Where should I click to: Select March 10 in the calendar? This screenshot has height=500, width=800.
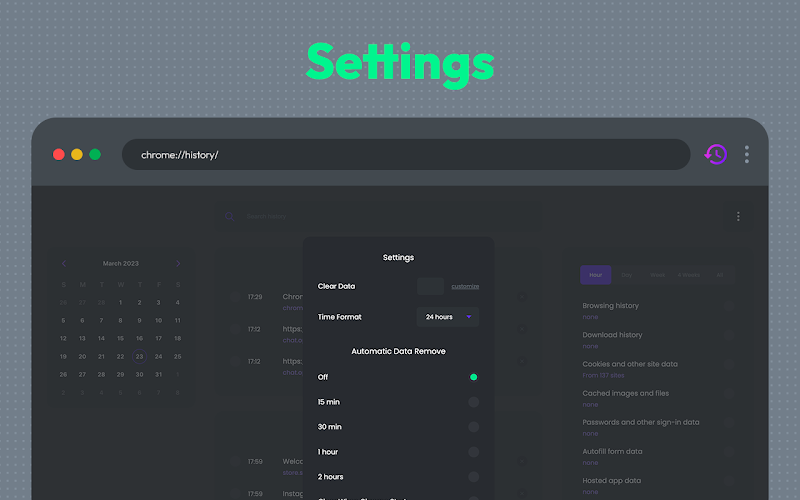[x=158, y=320]
